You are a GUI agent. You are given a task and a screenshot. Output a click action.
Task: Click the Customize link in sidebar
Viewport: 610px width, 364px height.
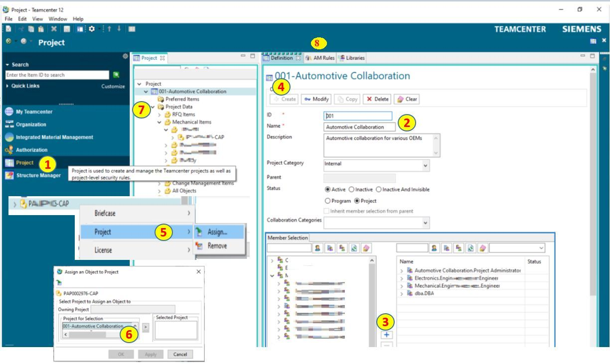pos(113,86)
